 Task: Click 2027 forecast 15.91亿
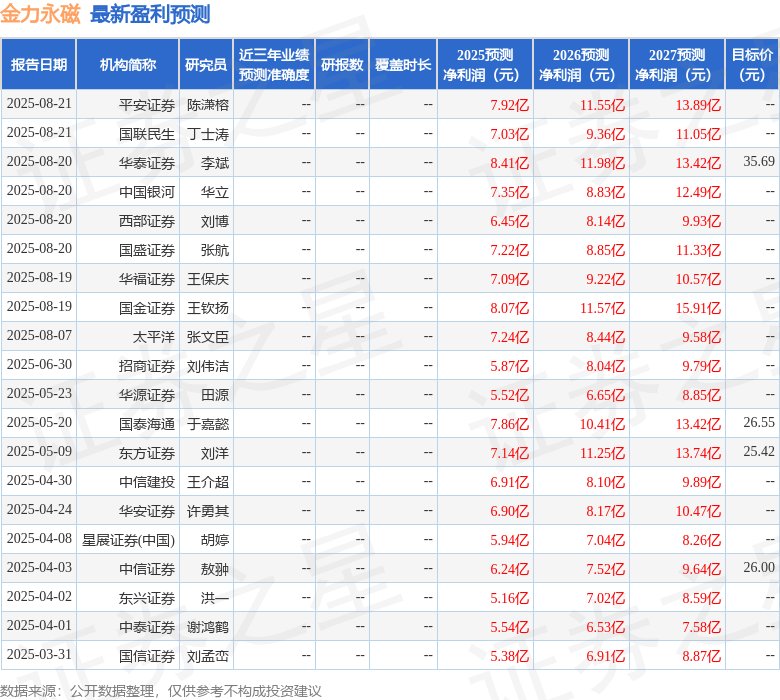[x=698, y=308]
